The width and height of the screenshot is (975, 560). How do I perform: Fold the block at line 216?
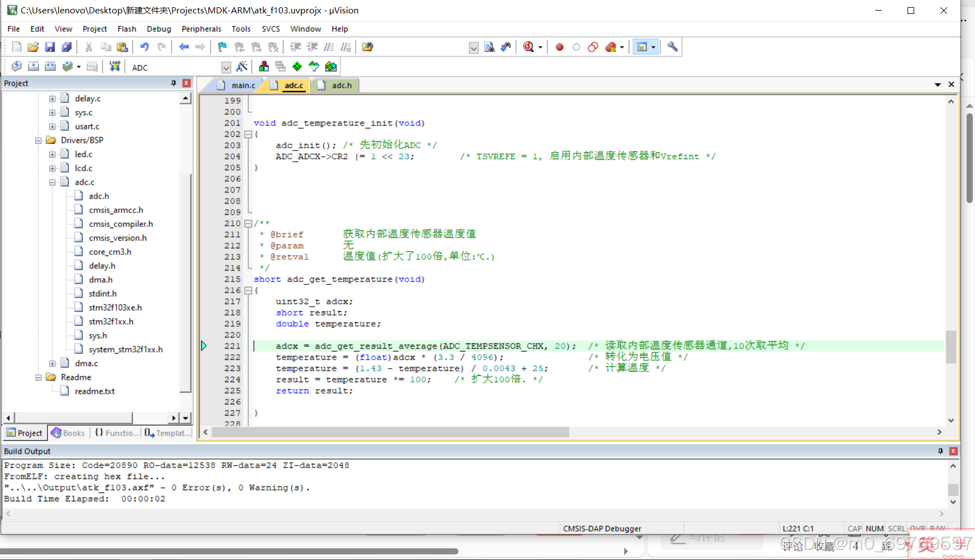click(x=248, y=291)
